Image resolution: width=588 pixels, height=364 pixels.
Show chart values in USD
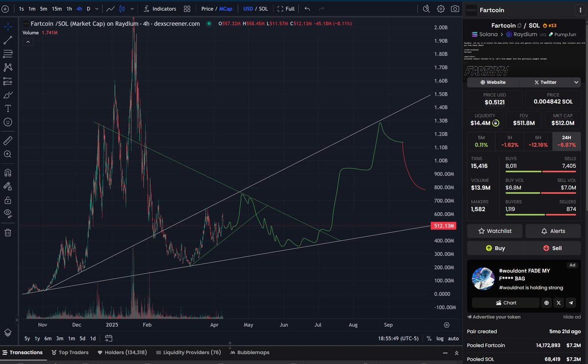tap(248, 9)
